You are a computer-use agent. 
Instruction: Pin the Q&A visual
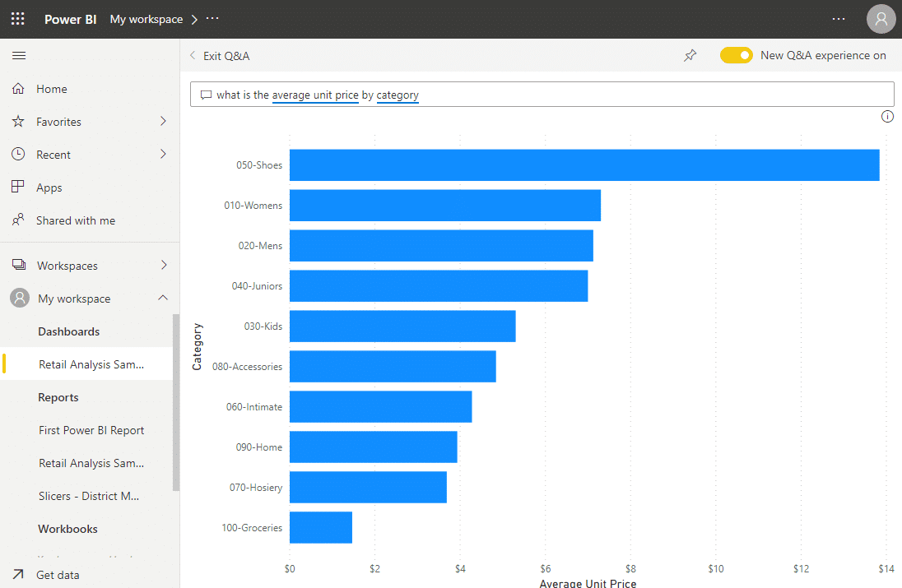(x=690, y=55)
